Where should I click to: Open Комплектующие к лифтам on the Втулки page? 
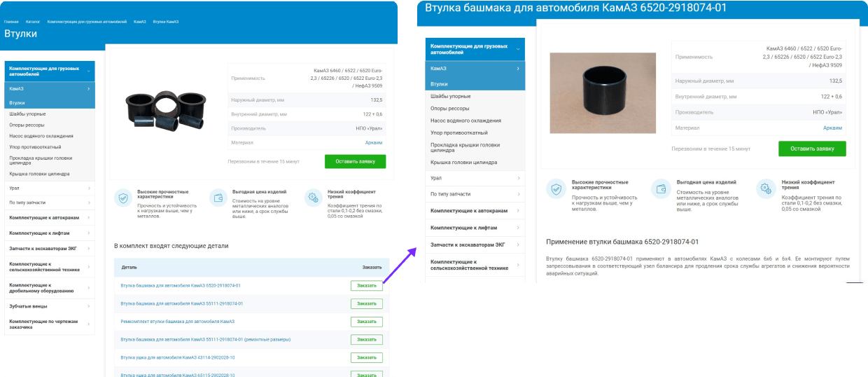coord(40,233)
